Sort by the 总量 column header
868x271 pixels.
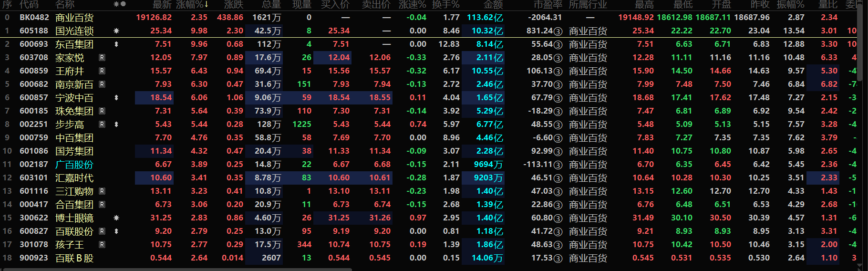click(271, 4)
